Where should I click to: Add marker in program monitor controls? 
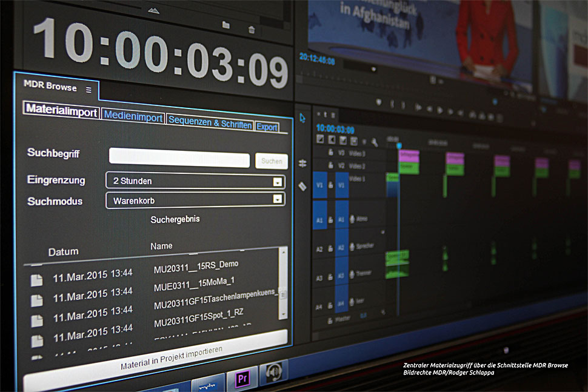click(x=379, y=102)
